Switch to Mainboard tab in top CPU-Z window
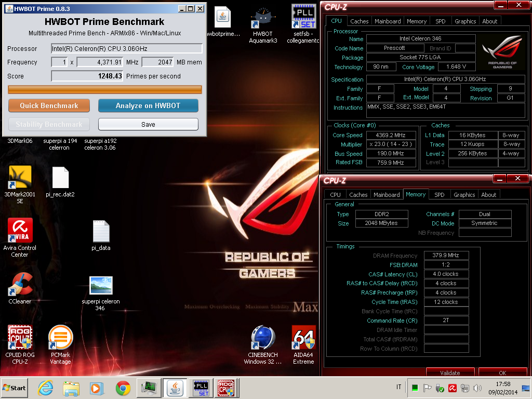This screenshot has width=532, height=399. 388,21
